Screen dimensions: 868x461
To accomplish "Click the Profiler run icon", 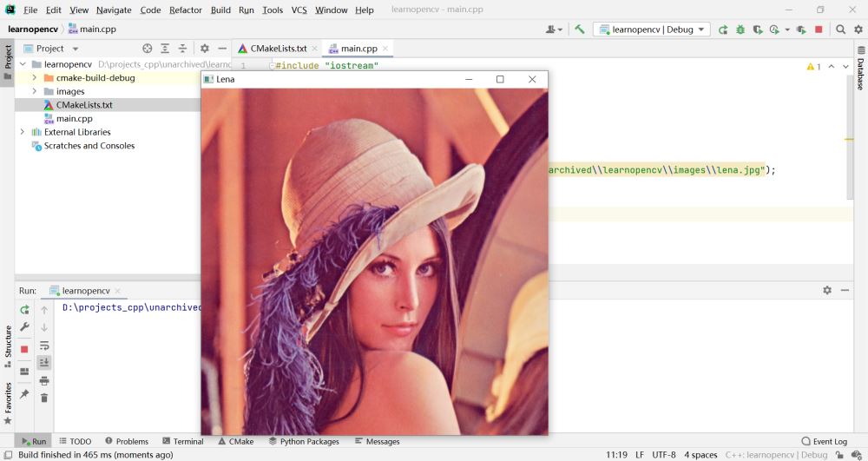I will pos(774,30).
